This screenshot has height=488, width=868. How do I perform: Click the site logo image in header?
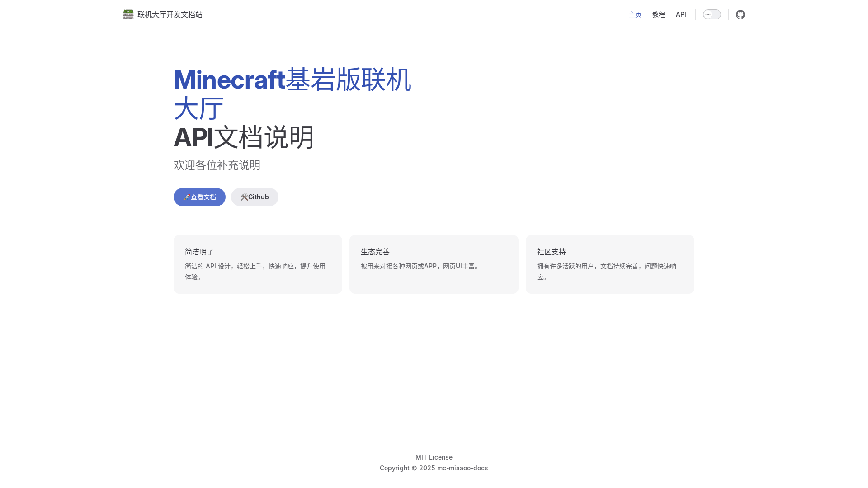click(x=128, y=14)
